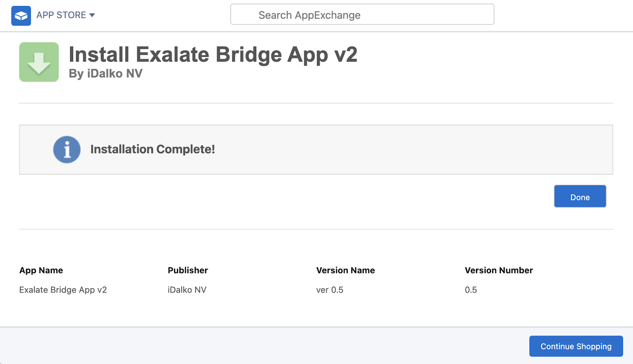Focus the Search AppExchange field
The width and height of the screenshot is (633, 364).
click(362, 15)
